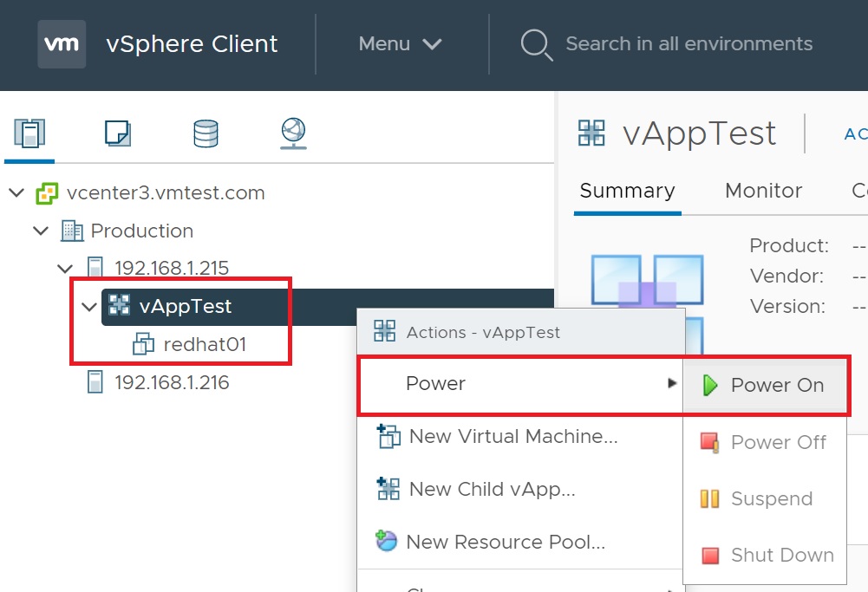Collapse the vAppTest tree node
The width and height of the screenshot is (868, 592).
(x=89, y=307)
